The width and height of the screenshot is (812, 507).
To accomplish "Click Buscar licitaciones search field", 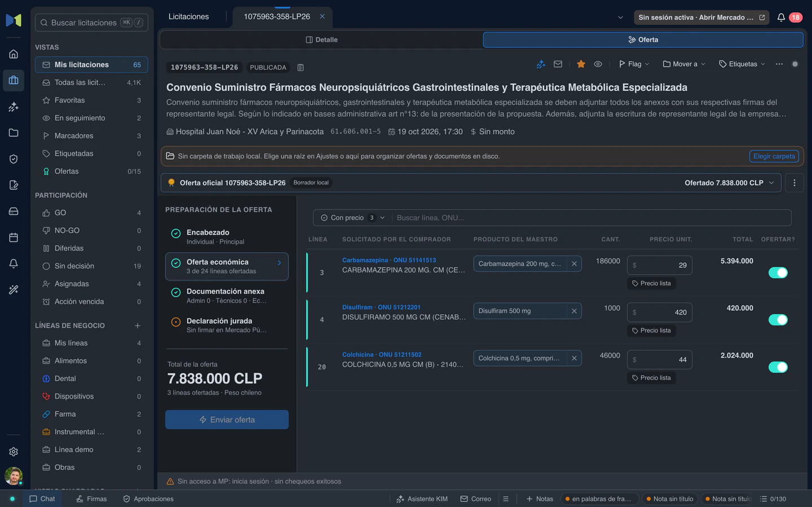I will pos(91,23).
